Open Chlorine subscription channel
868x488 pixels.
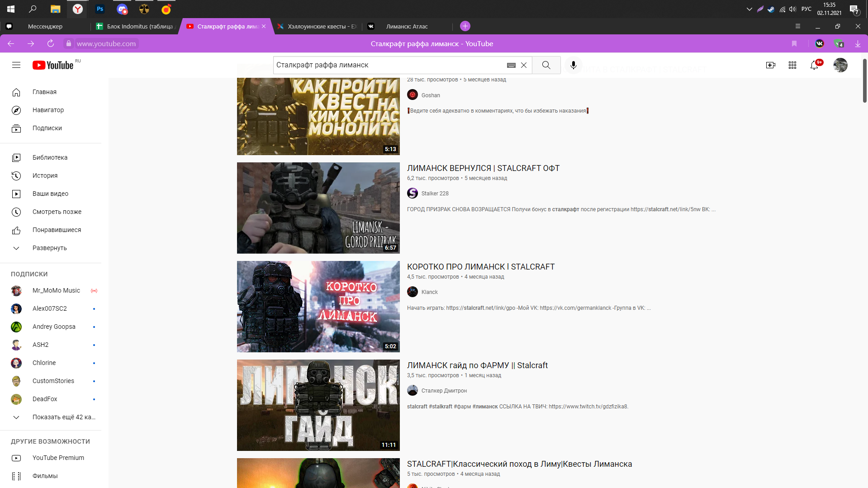pos(51,363)
